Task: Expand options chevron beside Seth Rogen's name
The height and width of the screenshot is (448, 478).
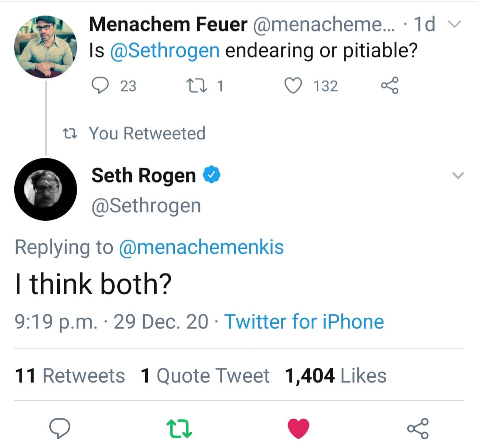Action: (458, 176)
